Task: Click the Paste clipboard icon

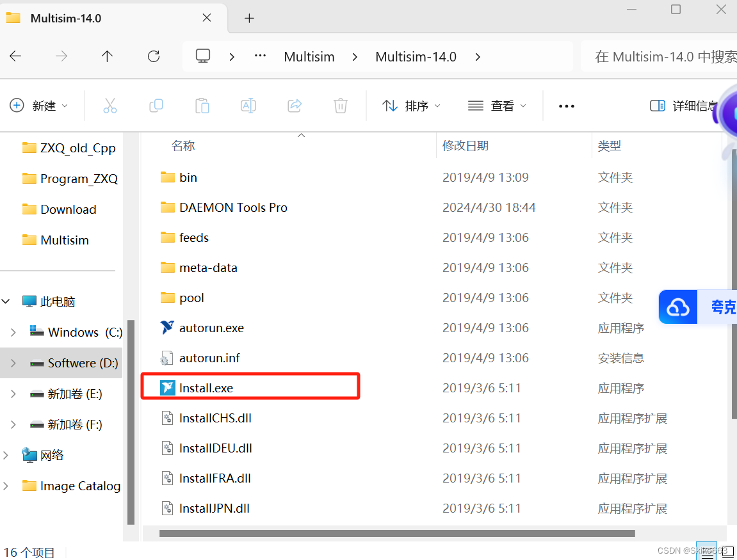Action: [x=202, y=106]
